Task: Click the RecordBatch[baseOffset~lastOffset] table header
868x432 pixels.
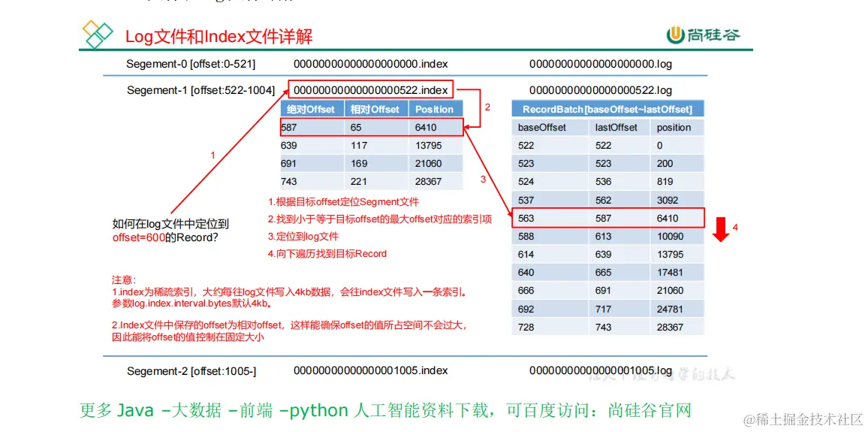Action: point(607,108)
